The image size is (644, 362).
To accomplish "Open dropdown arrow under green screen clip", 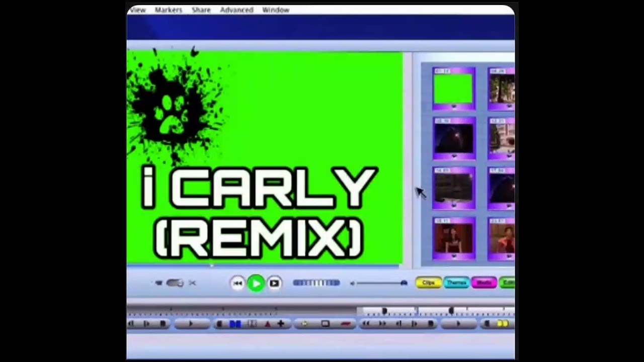I will click(x=454, y=107).
